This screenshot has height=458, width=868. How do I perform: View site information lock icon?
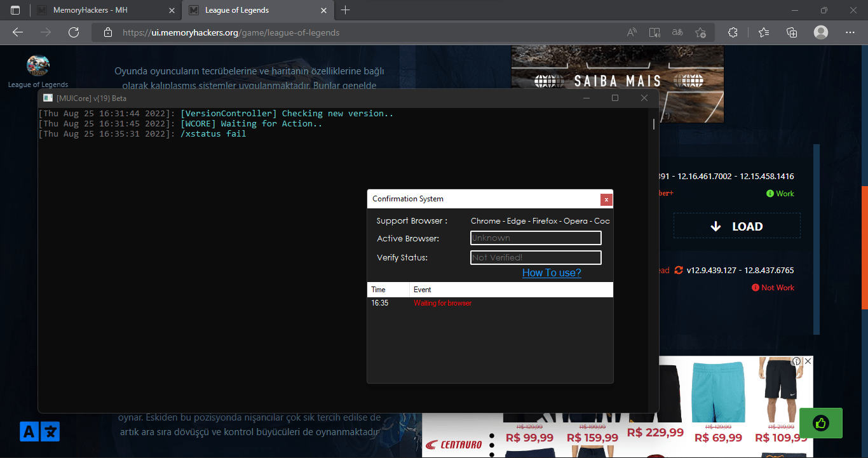click(x=108, y=32)
